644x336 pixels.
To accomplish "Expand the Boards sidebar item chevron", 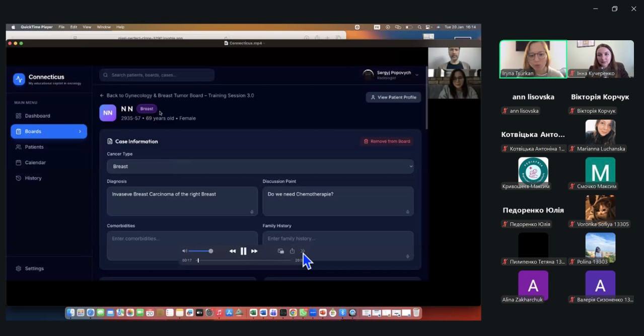I will pos(80,131).
